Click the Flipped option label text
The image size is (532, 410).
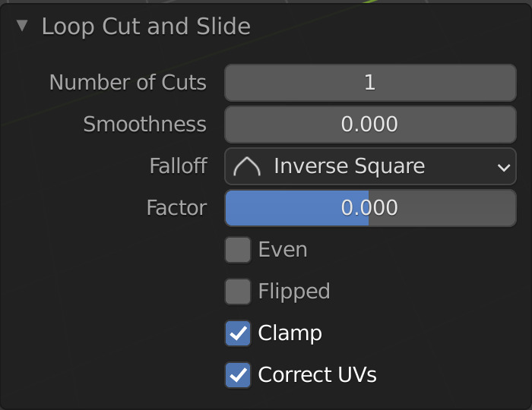click(294, 292)
